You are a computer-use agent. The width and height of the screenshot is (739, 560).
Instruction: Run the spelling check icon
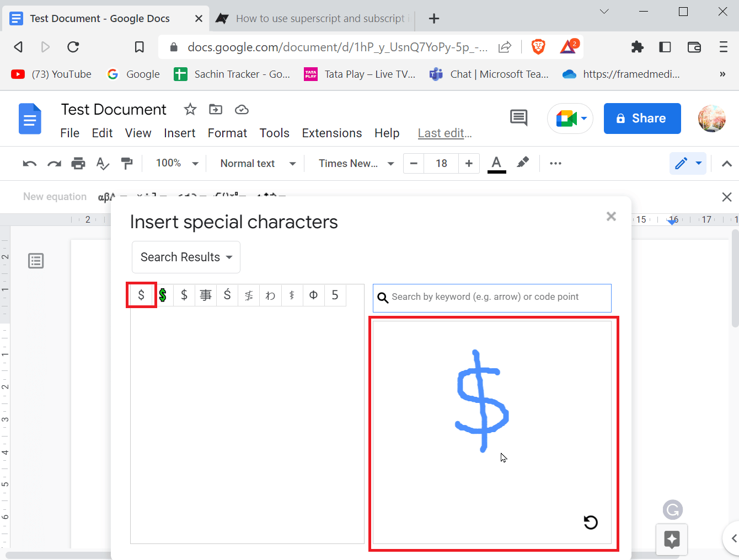coord(102,163)
